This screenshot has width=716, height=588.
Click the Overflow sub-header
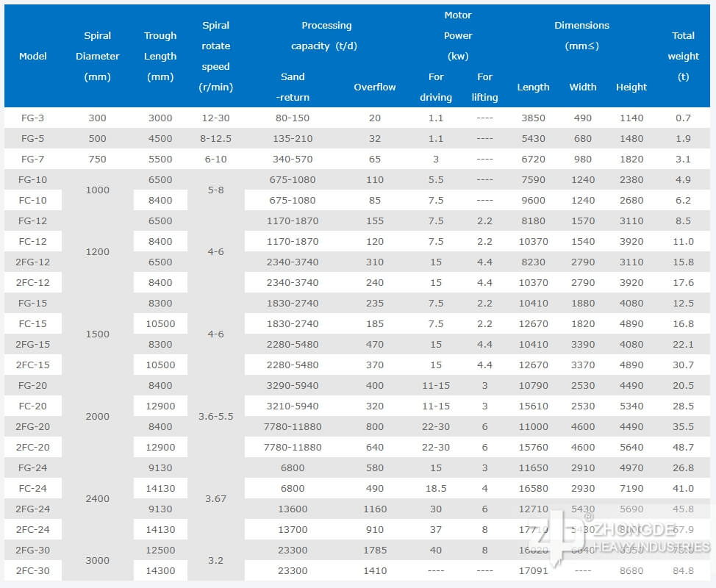click(375, 87)
